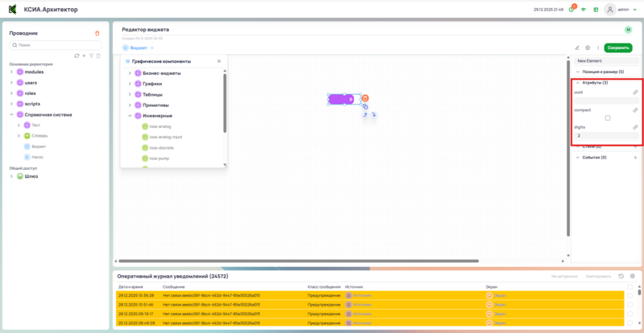
Task: Expand Позиция и размер section
Action: (x=578, y=72)
